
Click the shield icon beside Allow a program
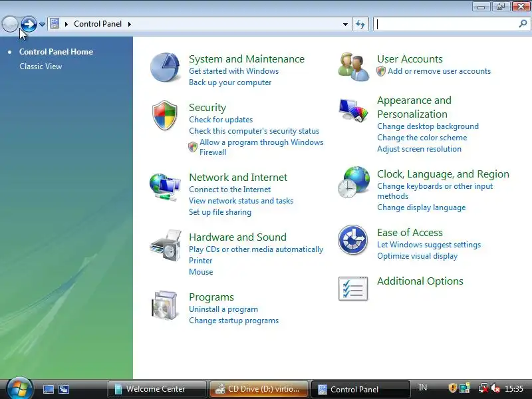193,147
